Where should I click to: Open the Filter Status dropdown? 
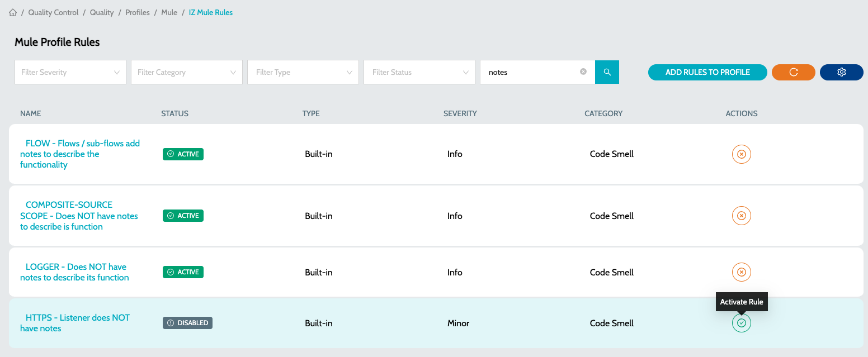coord(419,72)
